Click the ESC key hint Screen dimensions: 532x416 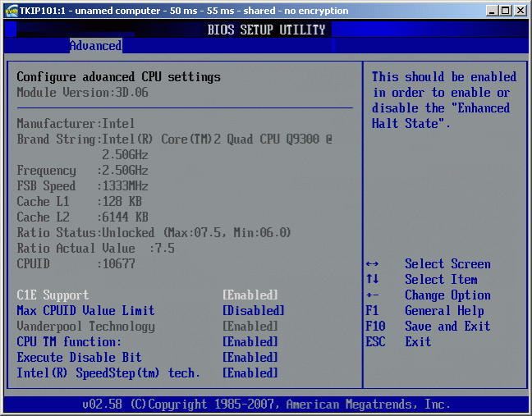tap(375, 342)
